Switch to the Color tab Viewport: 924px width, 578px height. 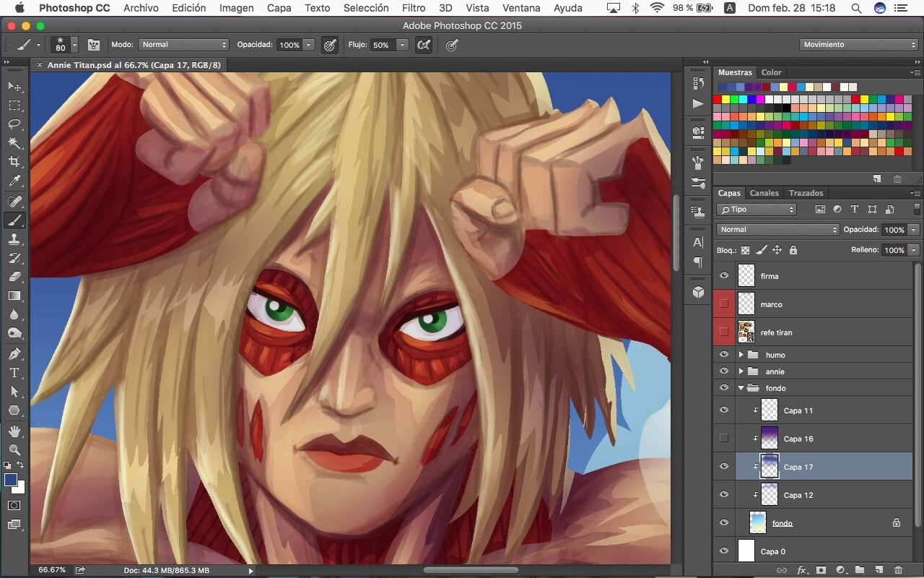pyautogui.click(x=772, y=72)
